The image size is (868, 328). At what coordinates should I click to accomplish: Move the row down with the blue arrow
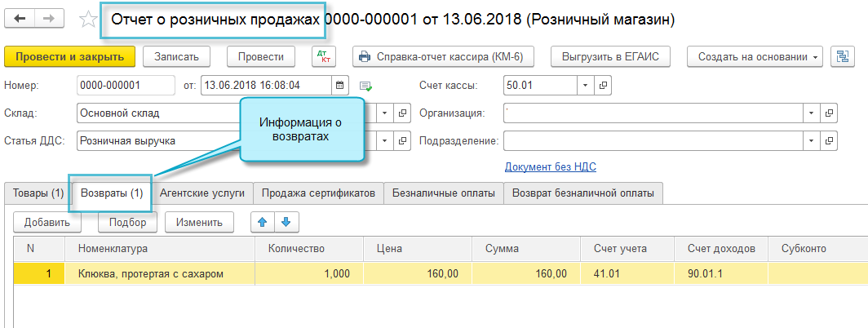tap(286, 222)
